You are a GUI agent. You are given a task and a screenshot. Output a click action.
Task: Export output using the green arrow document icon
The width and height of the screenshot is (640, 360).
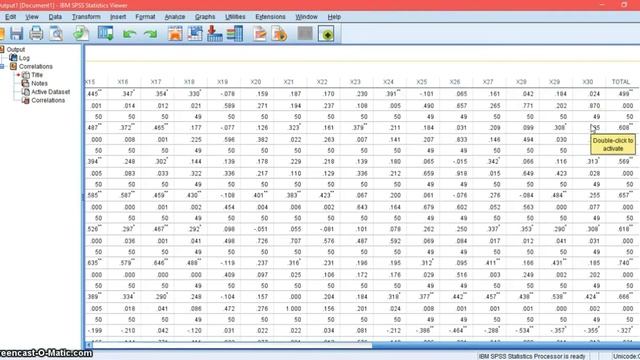(81, 33)
